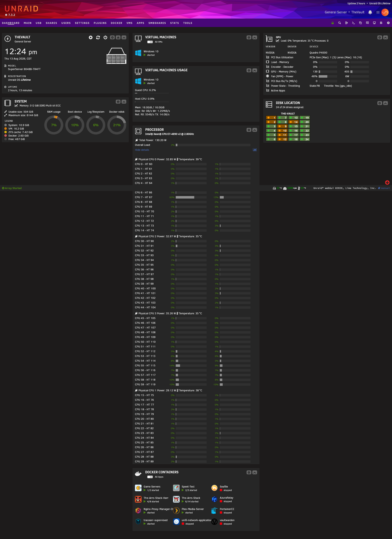Open the Processor panel settings gear

click(249, 130)
